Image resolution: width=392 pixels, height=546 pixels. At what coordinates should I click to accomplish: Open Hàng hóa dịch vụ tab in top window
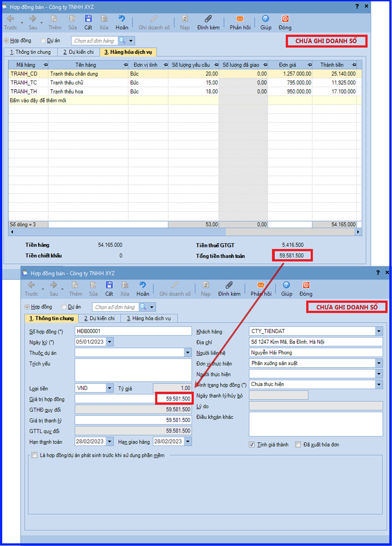click(128, 52)
